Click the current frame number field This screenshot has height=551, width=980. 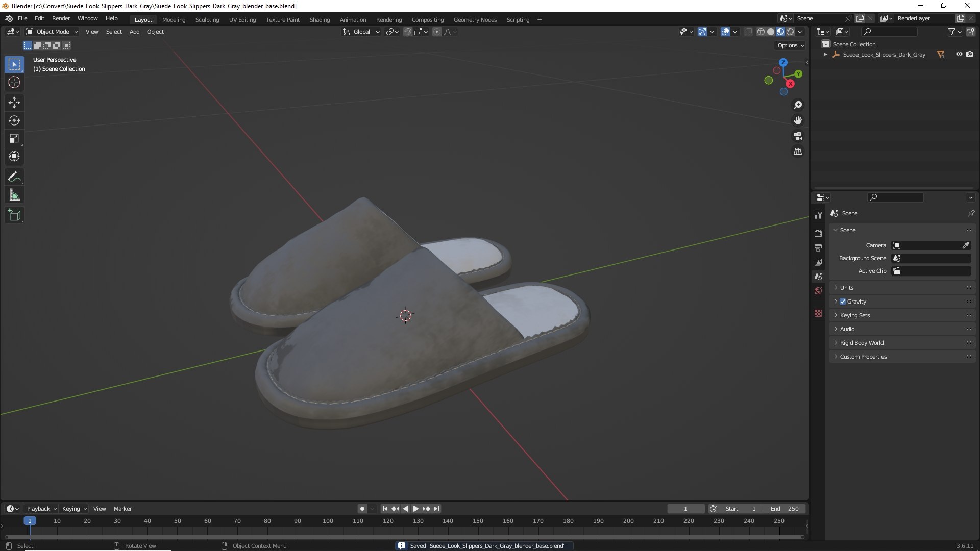click(685, 509)
